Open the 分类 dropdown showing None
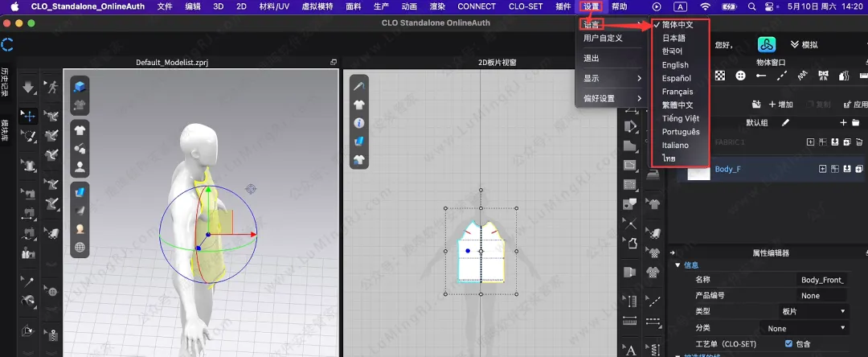This screenshot has height=357, width=868. (804, 328)
